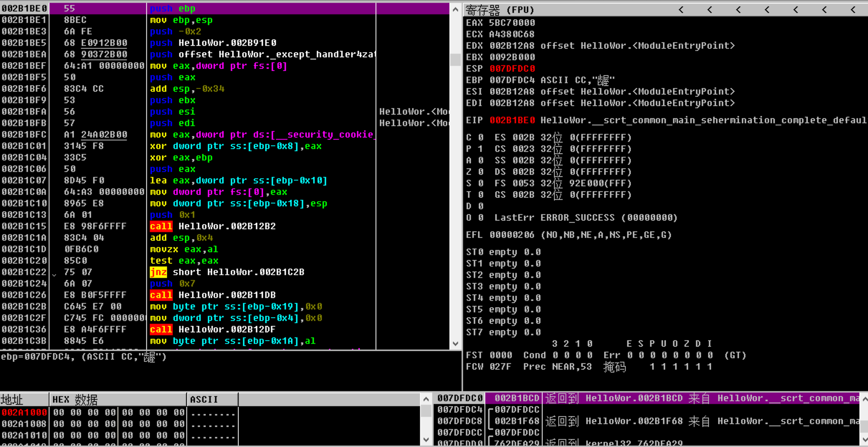The image size is (868, 447).
Task: Click the disassembly pane scrollbar thumb
Action: (x=456, y=60)
